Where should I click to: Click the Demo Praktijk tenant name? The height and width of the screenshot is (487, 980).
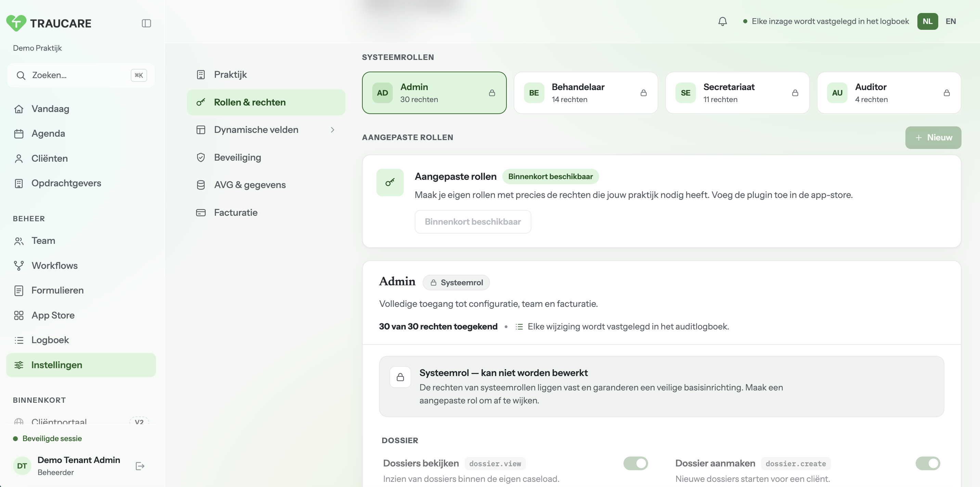(37, 48)
